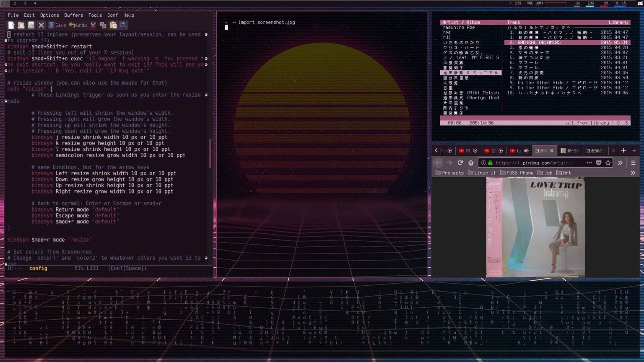Click the site information icon in URL bar
Viewport: 644px width, 362px height.
tap(483, 163)
